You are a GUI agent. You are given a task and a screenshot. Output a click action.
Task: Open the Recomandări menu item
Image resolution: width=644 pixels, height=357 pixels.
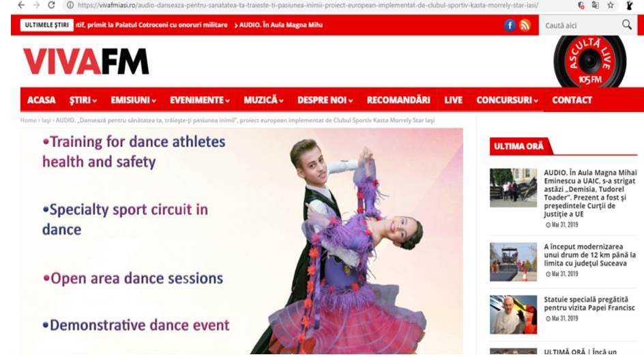pyautogui.click(x=398, y=100)
